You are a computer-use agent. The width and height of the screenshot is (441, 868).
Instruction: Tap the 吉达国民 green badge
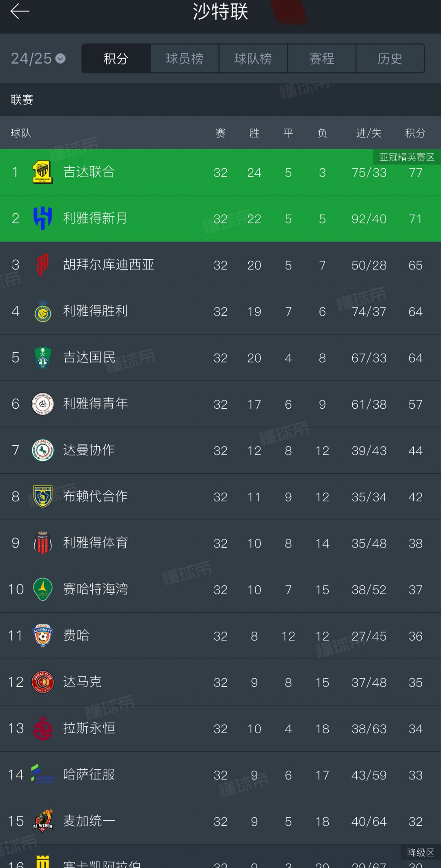(42, 358)
